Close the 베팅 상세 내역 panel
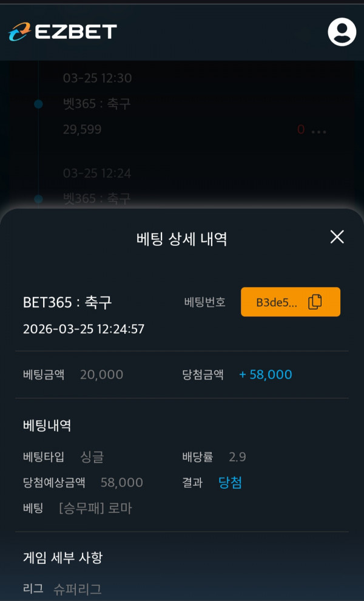 click(x=337, y=237)
